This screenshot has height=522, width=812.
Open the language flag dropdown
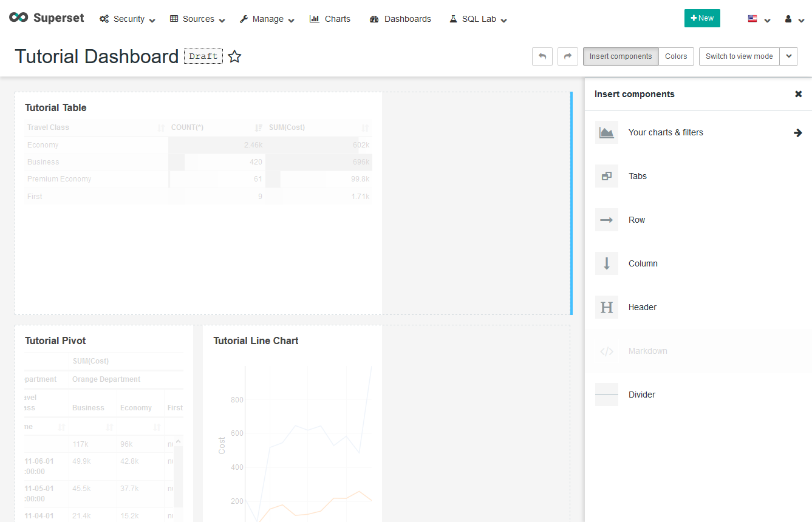point(759,19)
